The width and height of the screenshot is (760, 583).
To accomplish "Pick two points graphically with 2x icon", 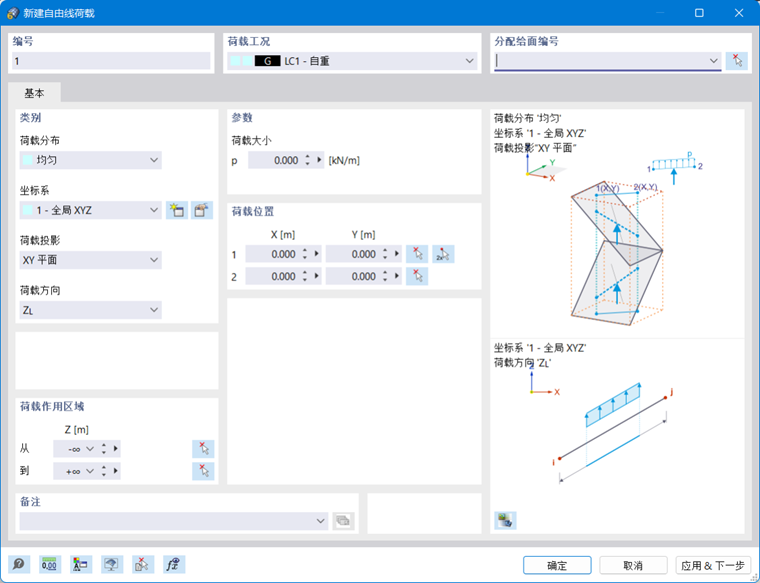I will tap(443, 254).
